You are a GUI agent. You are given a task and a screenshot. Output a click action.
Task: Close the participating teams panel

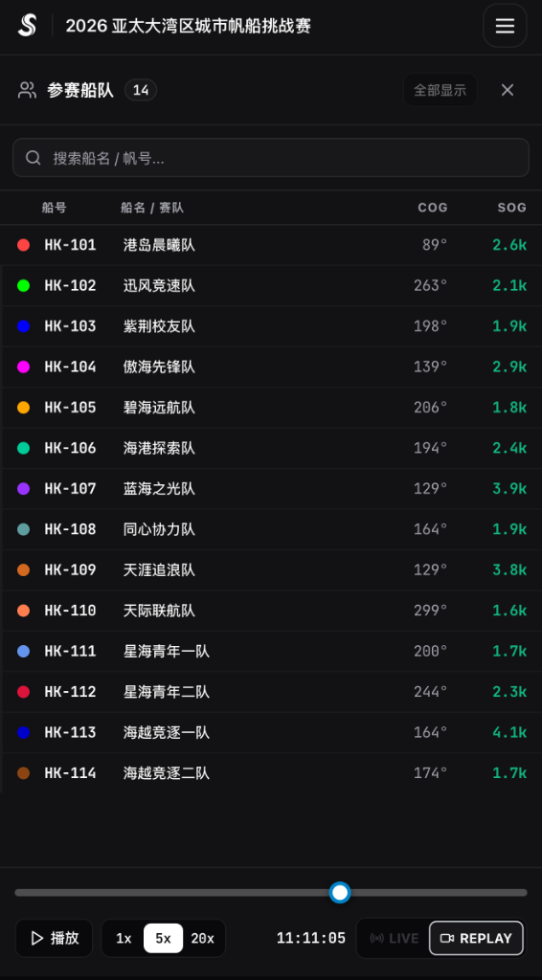click(x=507, y=90)
